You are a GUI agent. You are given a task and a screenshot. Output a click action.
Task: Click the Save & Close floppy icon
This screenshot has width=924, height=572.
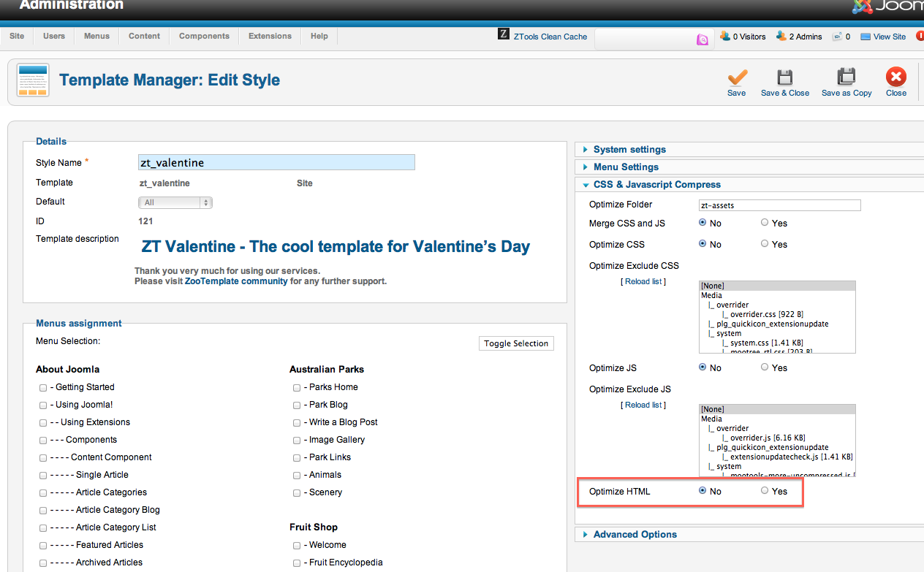(x=784, y=77)
